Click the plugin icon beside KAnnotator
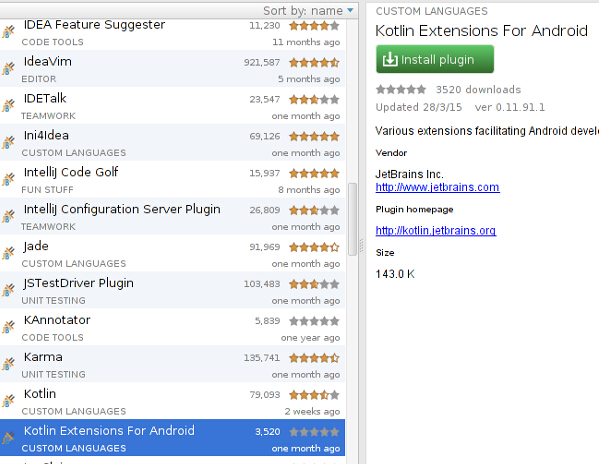This screenshot has height=465, width=615. [8, 327]
